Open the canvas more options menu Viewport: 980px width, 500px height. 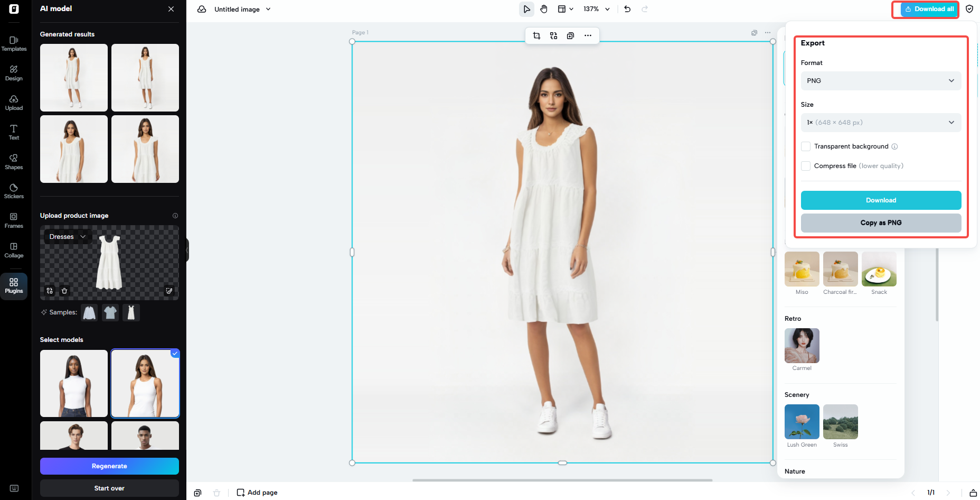[x=588, y=35]
